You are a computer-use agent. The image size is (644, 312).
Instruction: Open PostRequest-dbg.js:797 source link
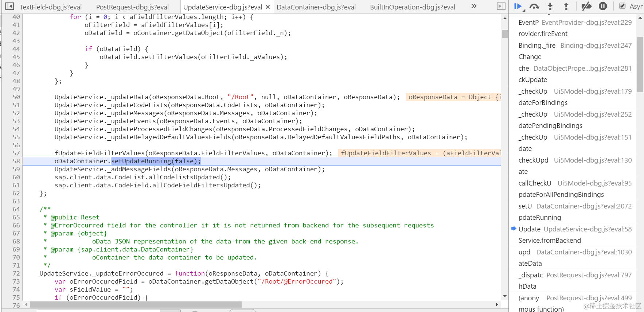tap(589, 275)
